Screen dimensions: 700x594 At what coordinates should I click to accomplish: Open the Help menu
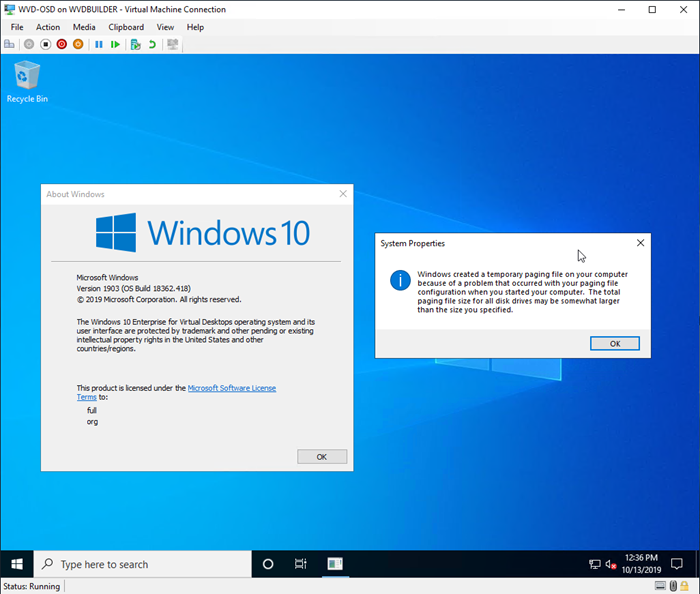[195, 27]
